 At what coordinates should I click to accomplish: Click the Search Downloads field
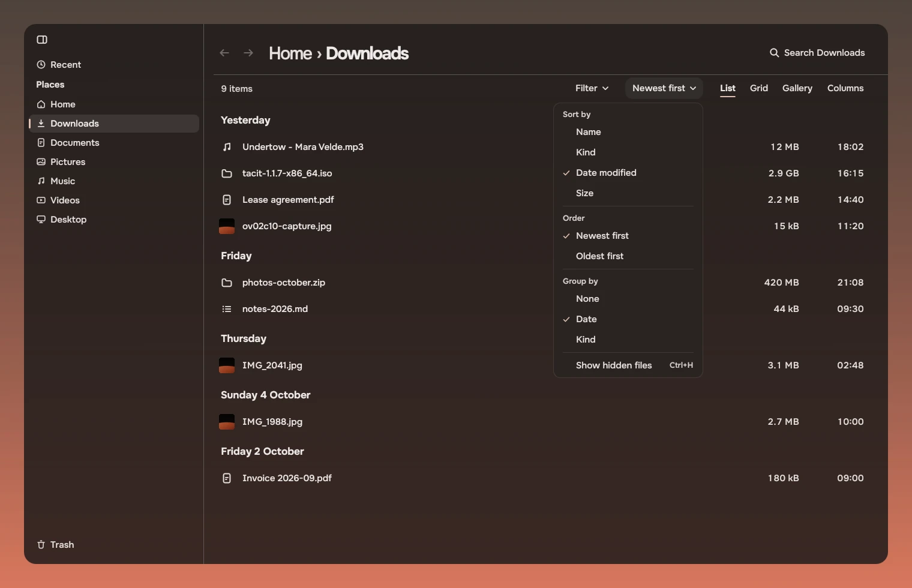pos(817,53)
